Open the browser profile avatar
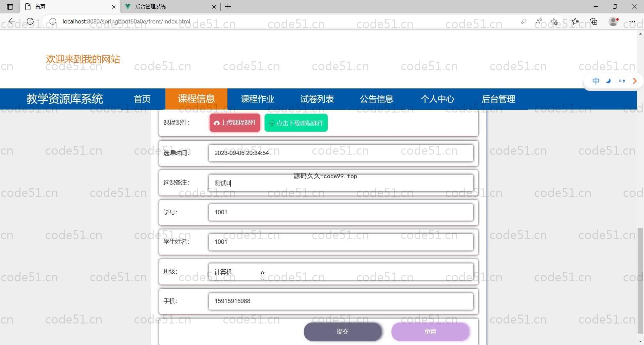644x345 pixels. [x=613, y=21]
